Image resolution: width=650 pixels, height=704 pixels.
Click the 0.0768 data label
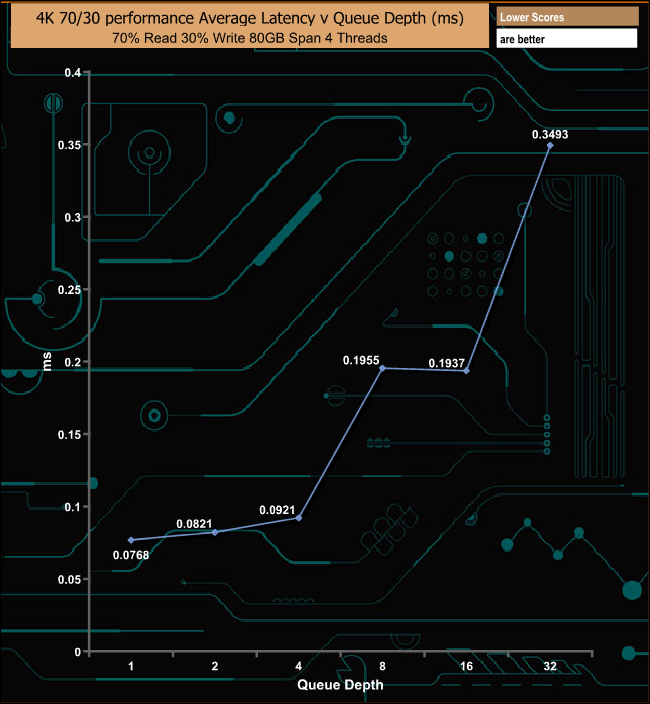131,555
